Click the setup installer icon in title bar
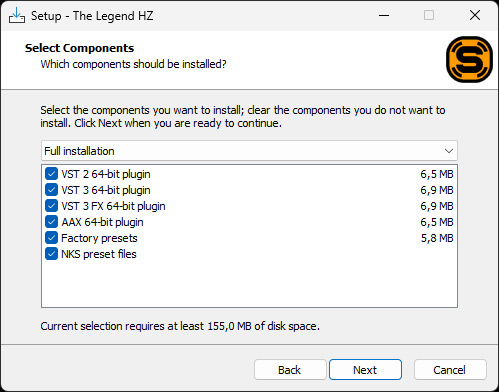Viewport: 499px width, 392px height. [x=17, y=15]
